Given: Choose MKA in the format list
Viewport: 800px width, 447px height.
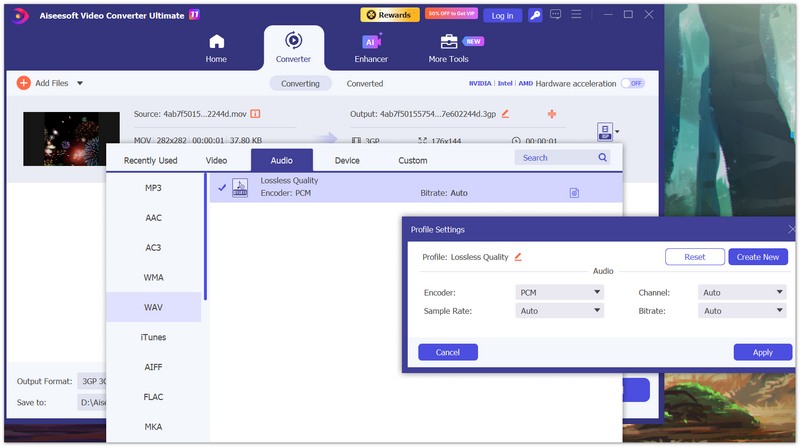Looking at the screenshot, I should 153,427.
